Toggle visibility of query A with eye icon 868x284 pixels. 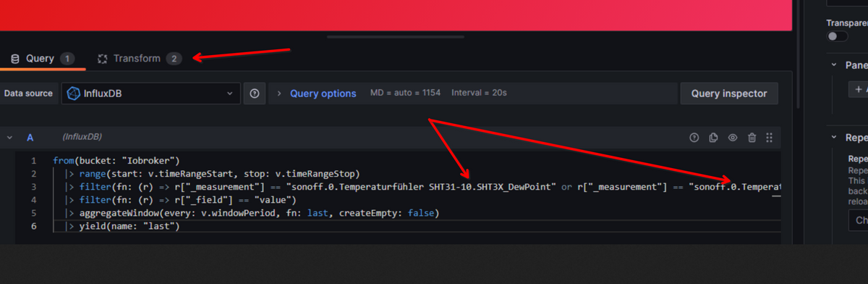point(733,138)
